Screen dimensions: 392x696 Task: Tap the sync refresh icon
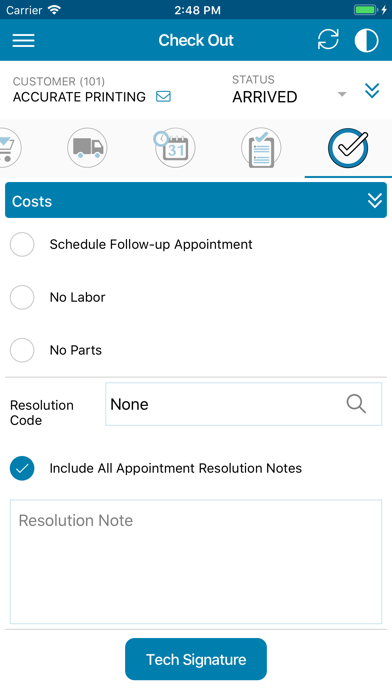[x=328, y=40]
